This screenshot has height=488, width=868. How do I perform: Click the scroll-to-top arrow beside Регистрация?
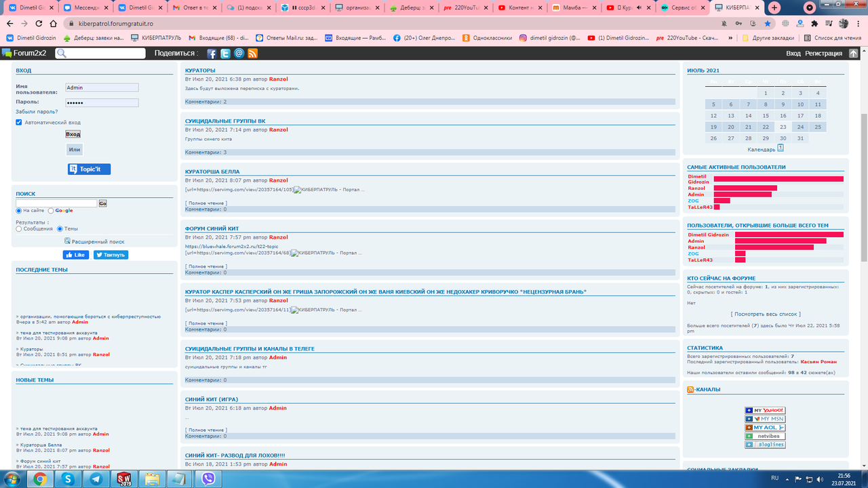[x=853, y=53]
